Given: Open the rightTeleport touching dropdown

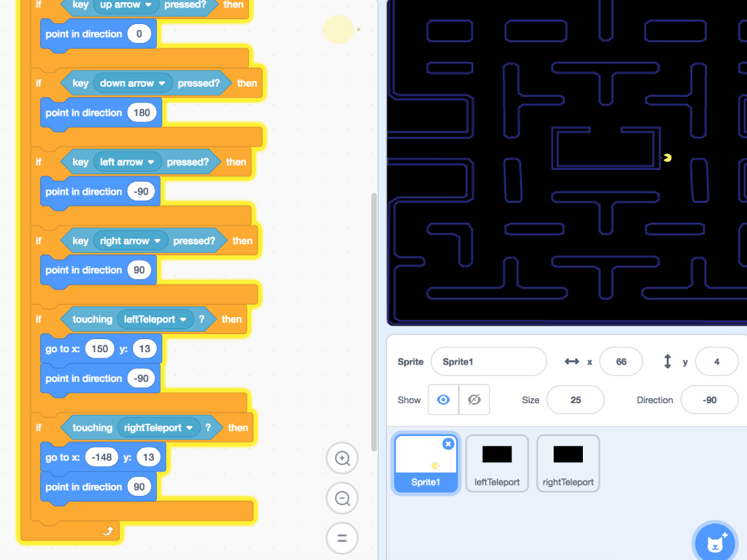Looking at the screenshot, I should (158, 427).
